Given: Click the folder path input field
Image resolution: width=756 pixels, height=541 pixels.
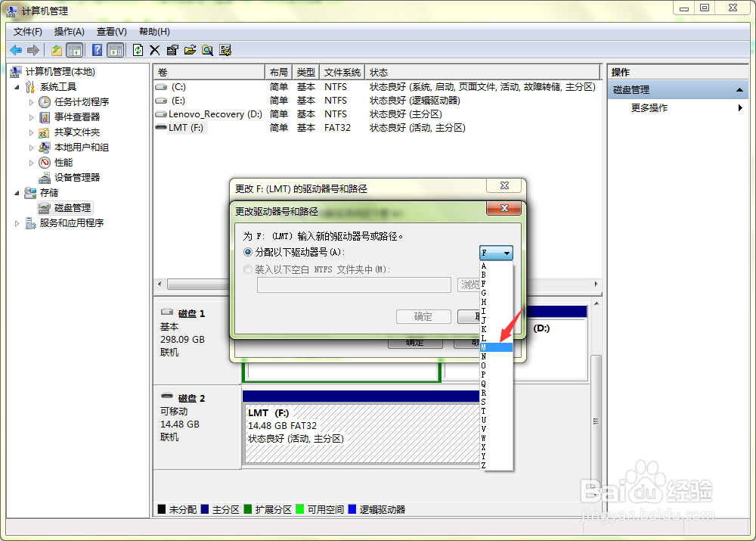Looking at the screenshot, I should [354, 284].
